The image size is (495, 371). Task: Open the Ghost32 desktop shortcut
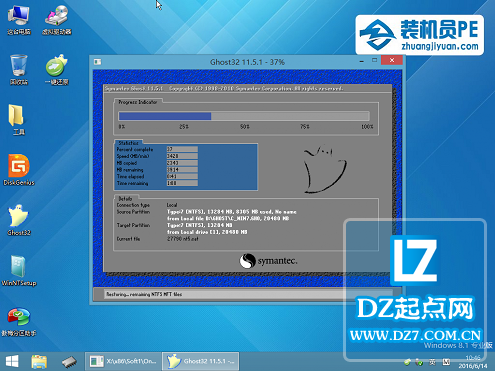click(19, 220)
